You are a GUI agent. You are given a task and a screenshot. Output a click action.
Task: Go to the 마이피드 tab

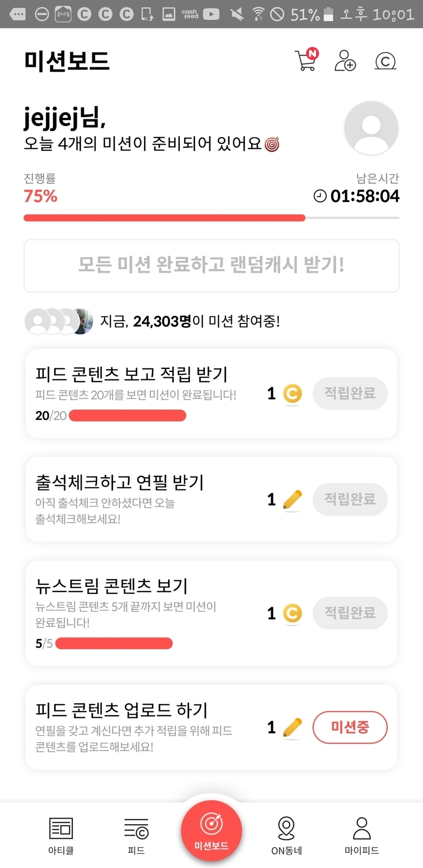click(362, 835)
